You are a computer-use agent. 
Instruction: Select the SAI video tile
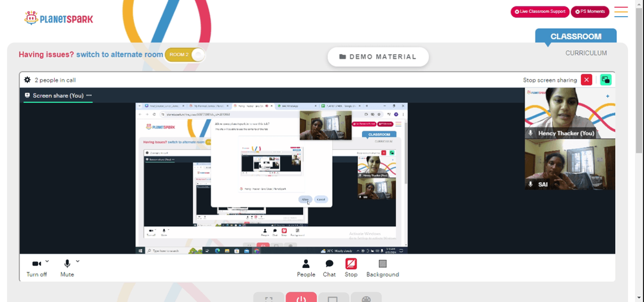tap(570, 164)
